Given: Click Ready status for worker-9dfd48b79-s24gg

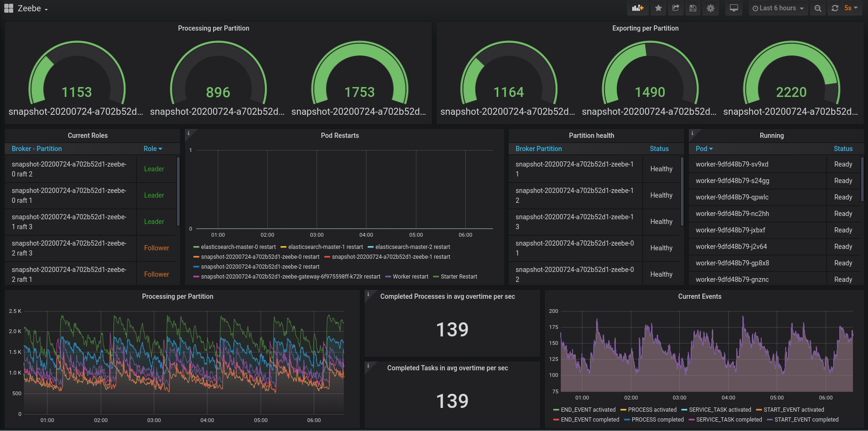Looking at the screenshot, I should 843,181.
